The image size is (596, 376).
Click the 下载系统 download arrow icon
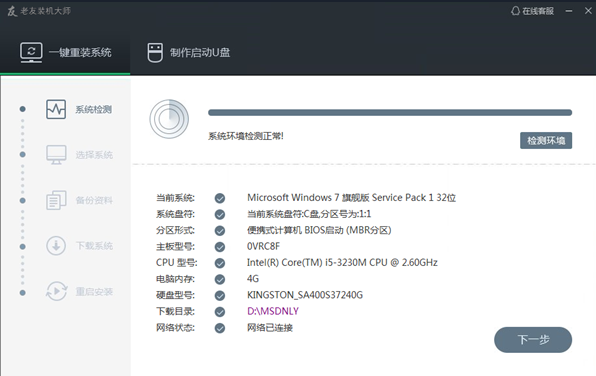click(x=56, y=246)
